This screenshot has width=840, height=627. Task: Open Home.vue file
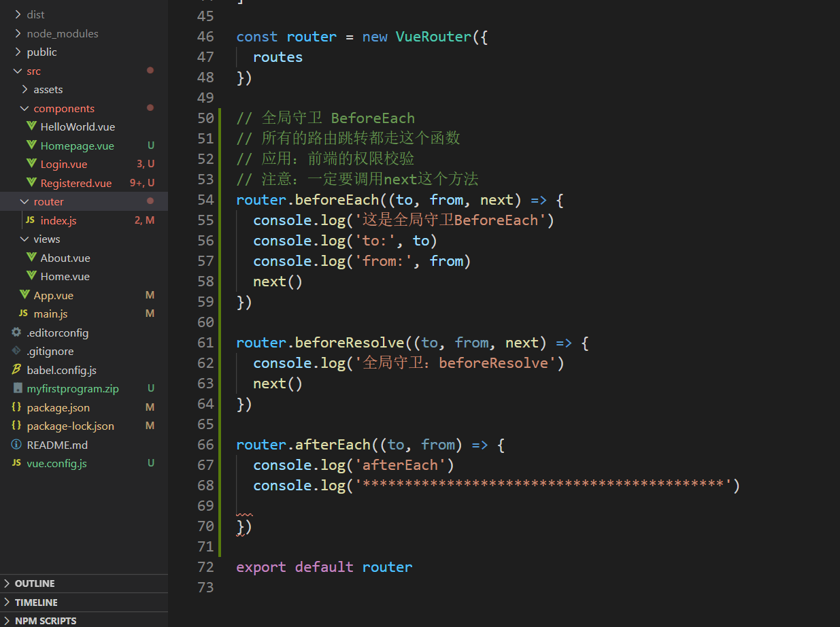pyautogui.click(x=65, y=276)
